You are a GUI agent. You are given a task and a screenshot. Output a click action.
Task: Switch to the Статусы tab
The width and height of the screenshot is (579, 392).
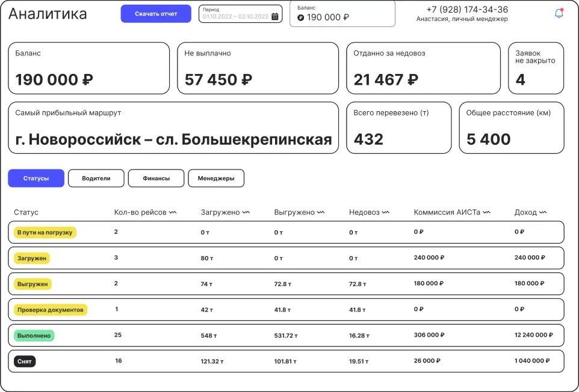coord(36,179)
